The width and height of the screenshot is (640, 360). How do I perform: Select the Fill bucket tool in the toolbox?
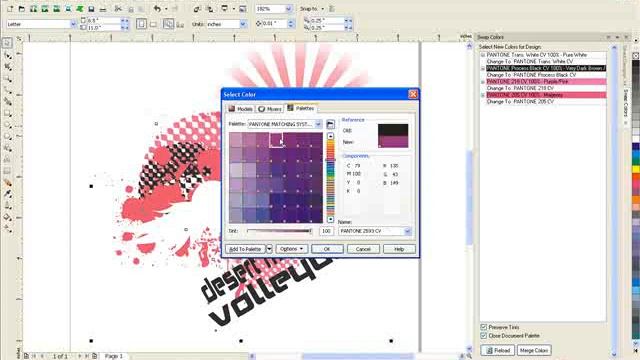click(7, 217)
